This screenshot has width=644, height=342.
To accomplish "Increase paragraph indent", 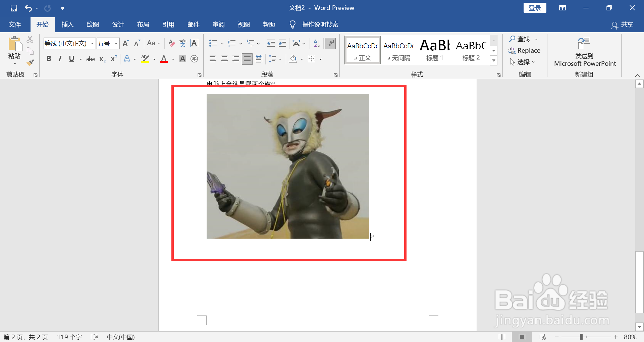I will [282, 43].
